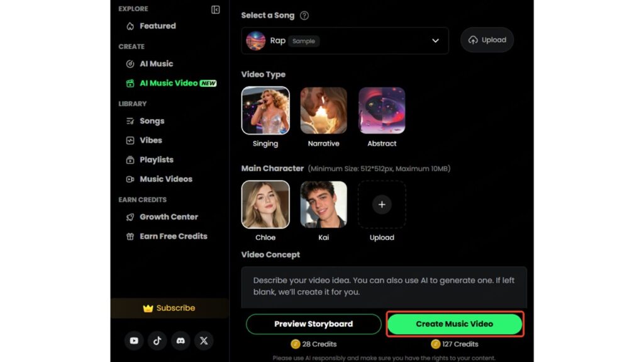Image resolution: width=644 pixels, height=362 pixels.
Task: Click the Vibes waveform icon
Action: point(130,140)
